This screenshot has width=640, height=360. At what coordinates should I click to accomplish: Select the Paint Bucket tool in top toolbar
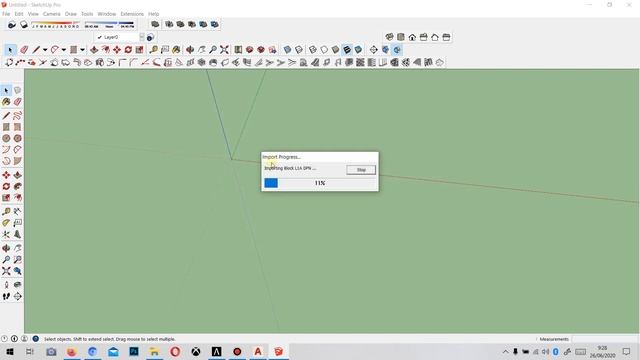point(176,50)
